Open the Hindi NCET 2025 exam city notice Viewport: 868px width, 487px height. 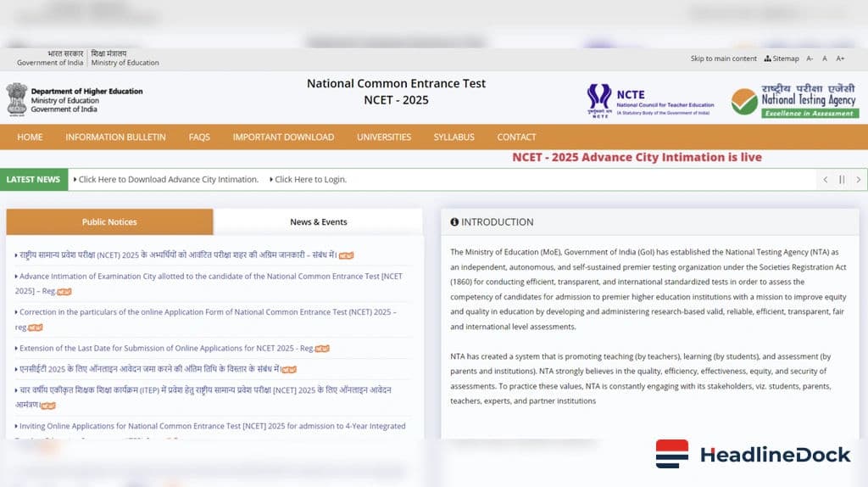pos(178,255)
